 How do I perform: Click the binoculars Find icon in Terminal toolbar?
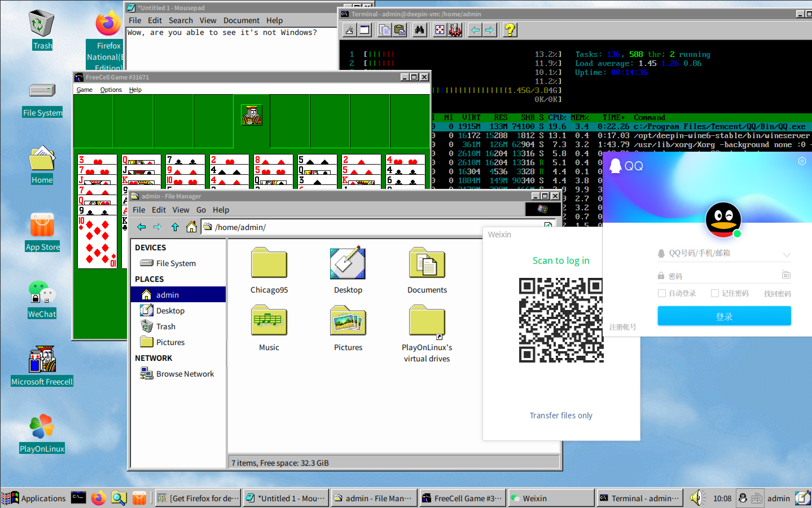pos(419,30)
